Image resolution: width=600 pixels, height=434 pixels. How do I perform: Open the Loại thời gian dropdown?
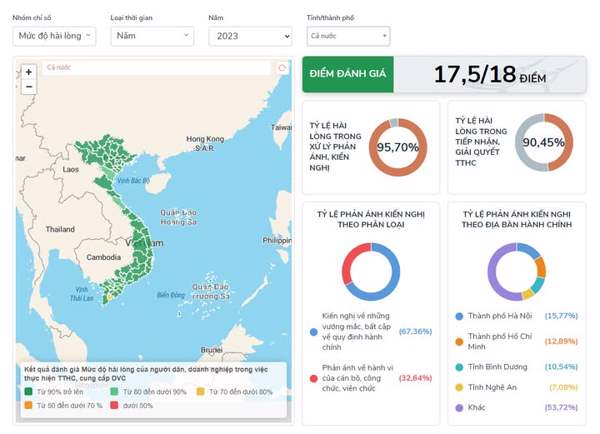(x=152, y=36)
